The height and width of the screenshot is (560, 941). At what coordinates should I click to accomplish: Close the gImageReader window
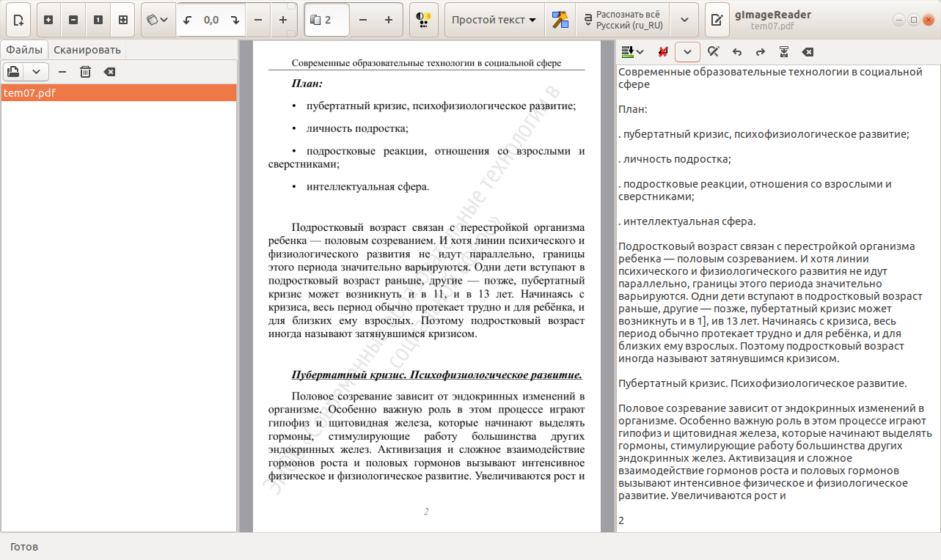coord(927,20)
